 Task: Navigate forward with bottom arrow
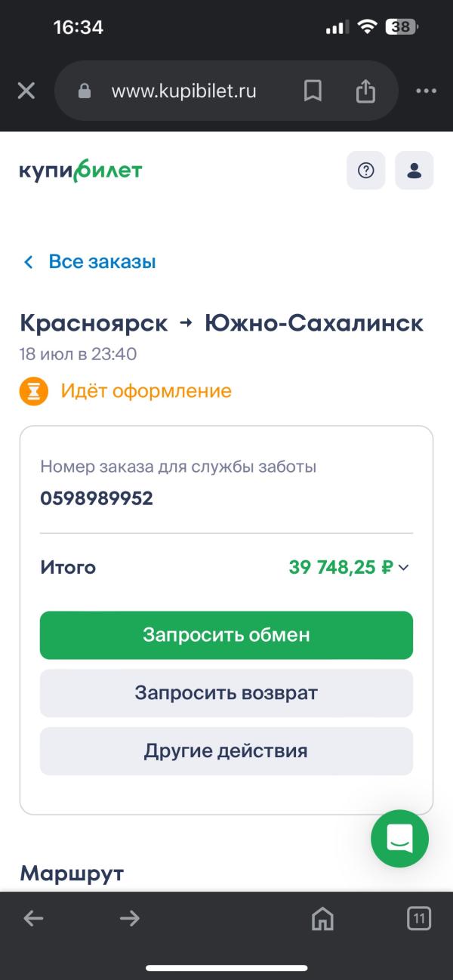coord(130,918)
